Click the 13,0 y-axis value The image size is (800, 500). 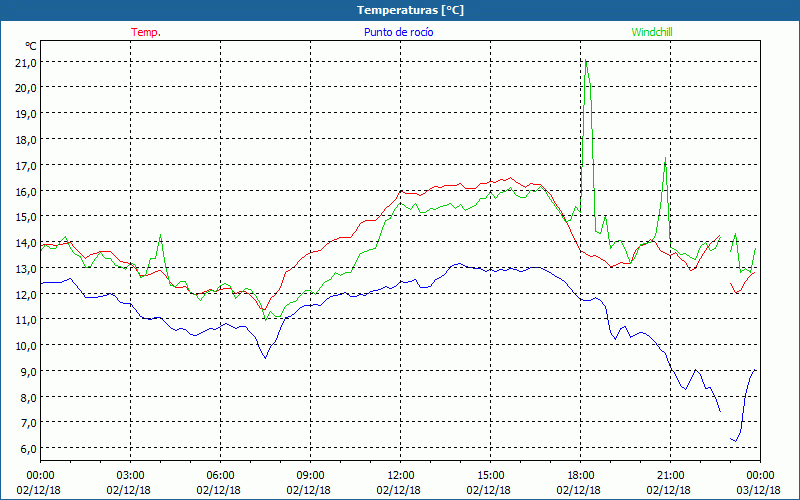[x=26, y=268]
